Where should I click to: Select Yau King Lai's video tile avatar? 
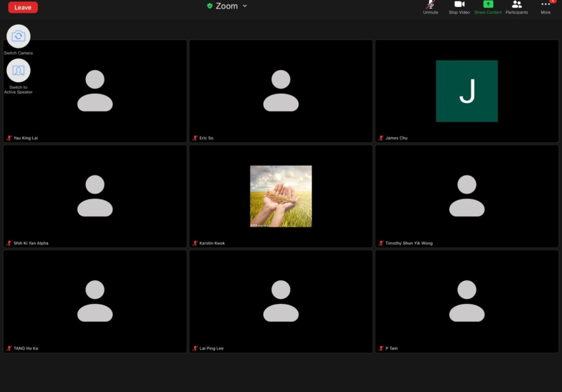(x=95, y=91)
